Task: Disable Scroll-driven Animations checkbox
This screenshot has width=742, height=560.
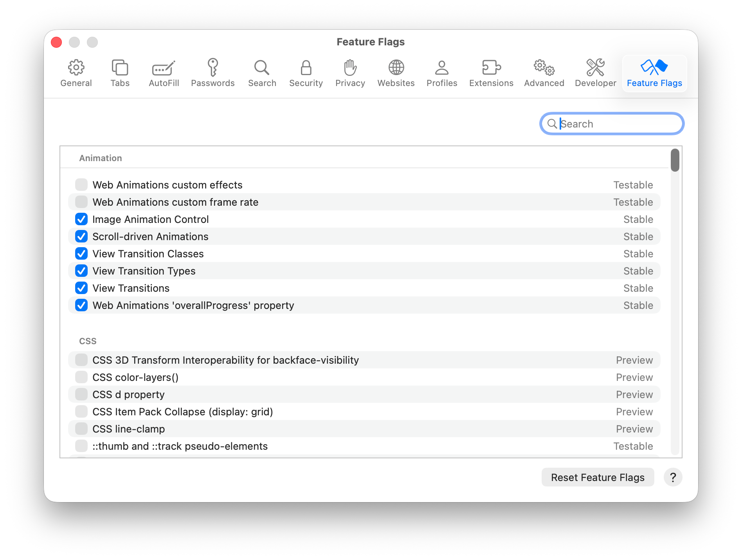Action: point(81,236)
